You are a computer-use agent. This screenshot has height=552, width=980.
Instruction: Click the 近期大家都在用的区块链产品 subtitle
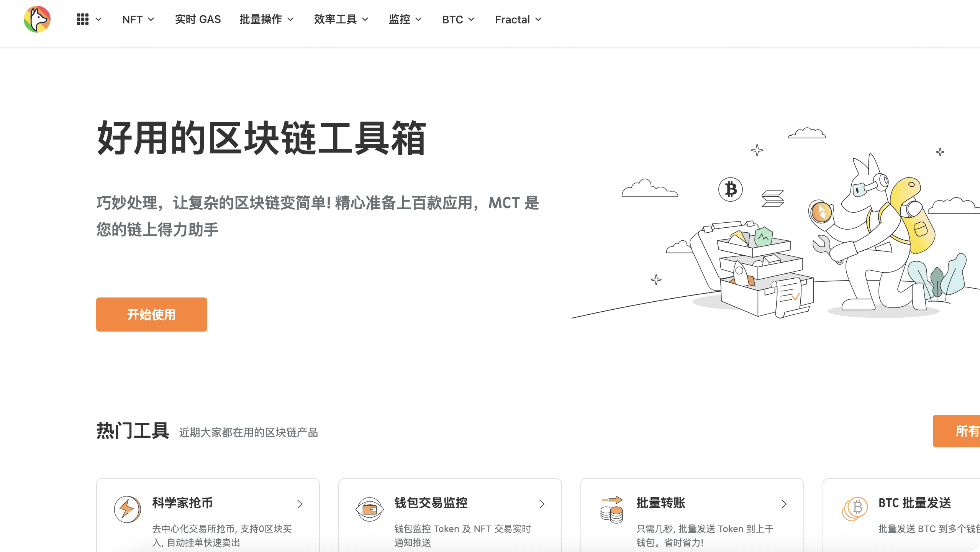(x=248, y=432)
